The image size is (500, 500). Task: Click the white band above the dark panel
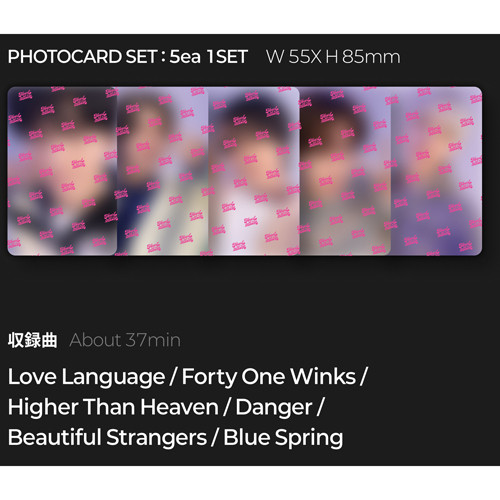[250, 17]
